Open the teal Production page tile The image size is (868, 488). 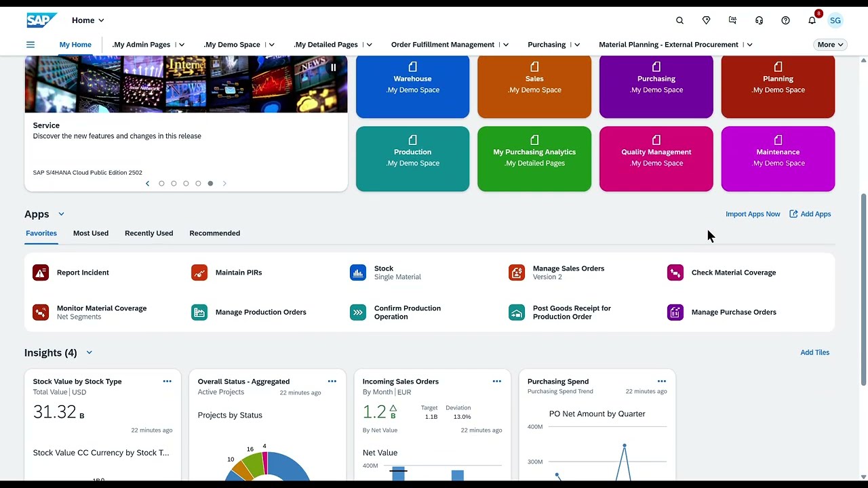pyautogui.click(x=412, y=159)
